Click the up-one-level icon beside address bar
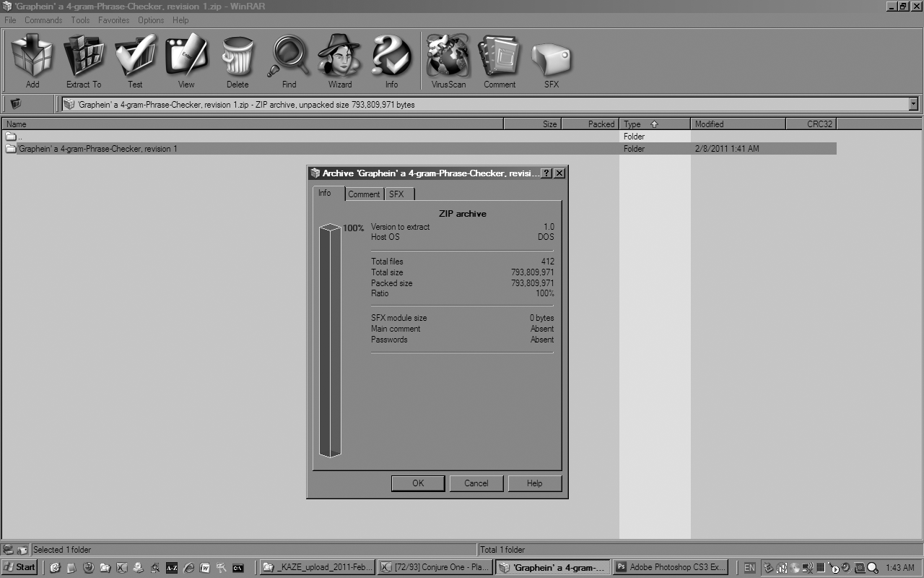The width and height of the screenshot is (924, 578). point(16,104)
